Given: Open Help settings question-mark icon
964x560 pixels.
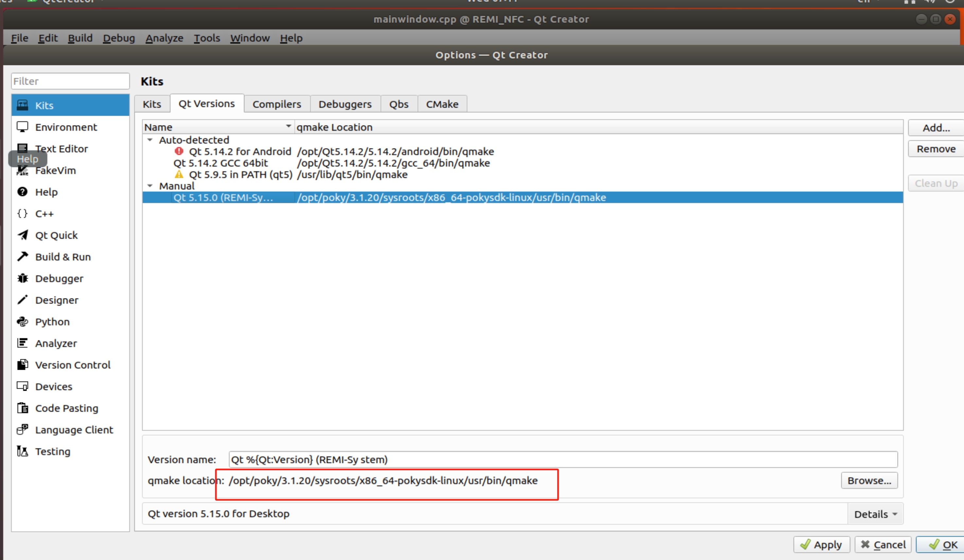Looking at the screenshot, I should 23,192.
